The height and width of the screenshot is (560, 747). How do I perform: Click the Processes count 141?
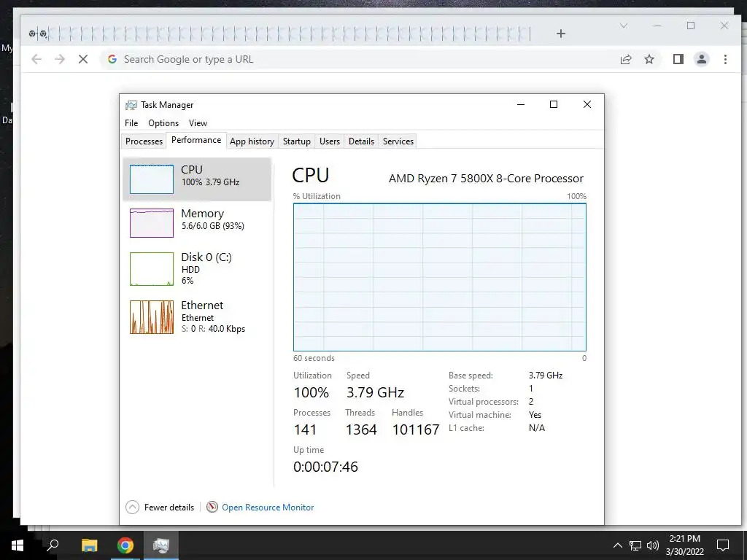[x=305, y=429]
